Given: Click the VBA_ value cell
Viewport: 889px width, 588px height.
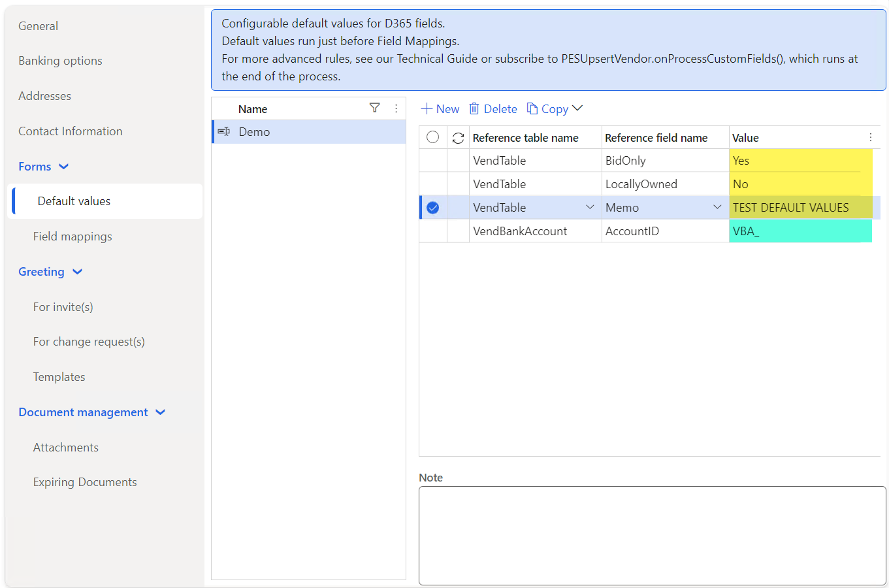Looking at the screenshot, I should (x=801, y=231).
